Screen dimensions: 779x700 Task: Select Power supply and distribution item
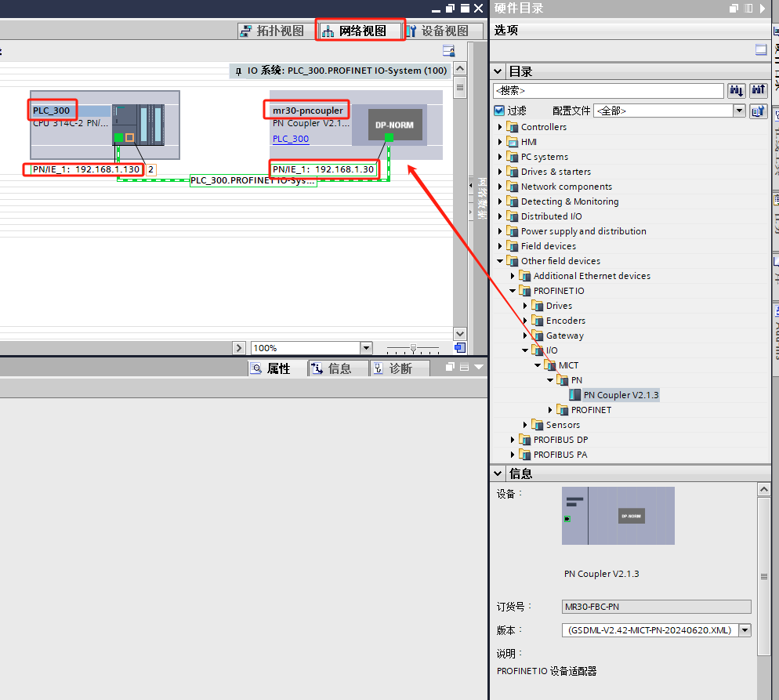click(x=584, y=231)
